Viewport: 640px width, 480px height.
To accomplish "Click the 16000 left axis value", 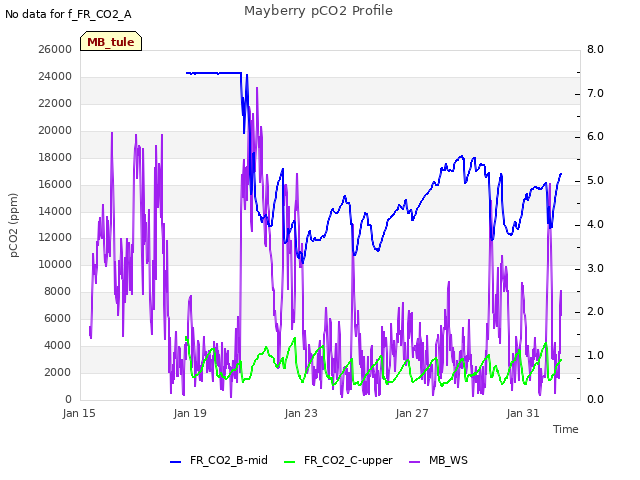I will (55, 184).
